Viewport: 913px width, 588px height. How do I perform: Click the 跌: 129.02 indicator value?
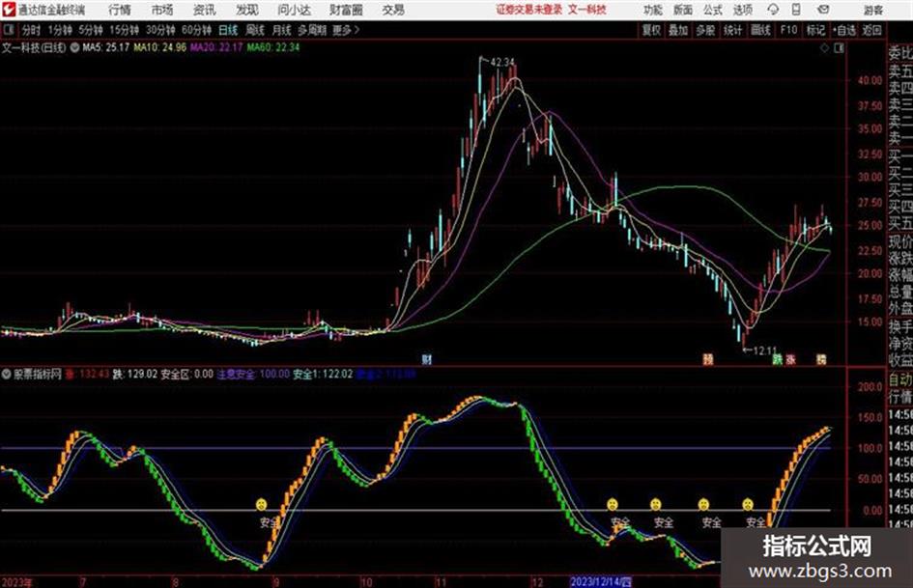coord(134,374)
